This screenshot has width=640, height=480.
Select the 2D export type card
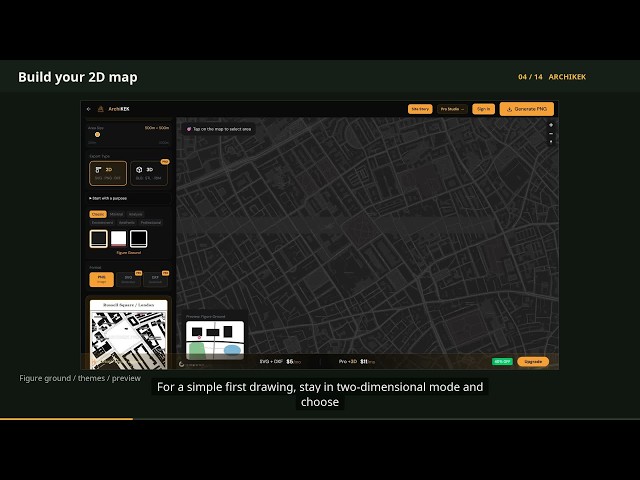(x=108, y=173)
